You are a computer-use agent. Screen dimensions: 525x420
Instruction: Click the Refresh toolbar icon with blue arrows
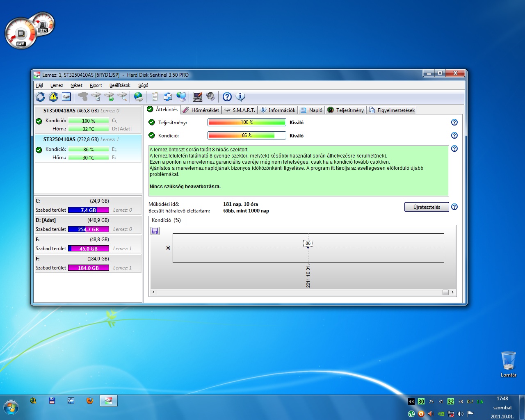[x=40, y=97]
